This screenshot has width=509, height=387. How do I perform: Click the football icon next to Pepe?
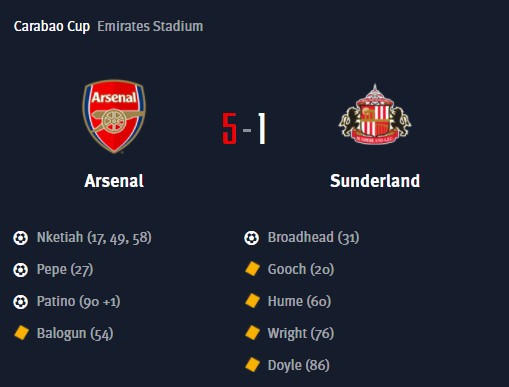click(20, 270)
